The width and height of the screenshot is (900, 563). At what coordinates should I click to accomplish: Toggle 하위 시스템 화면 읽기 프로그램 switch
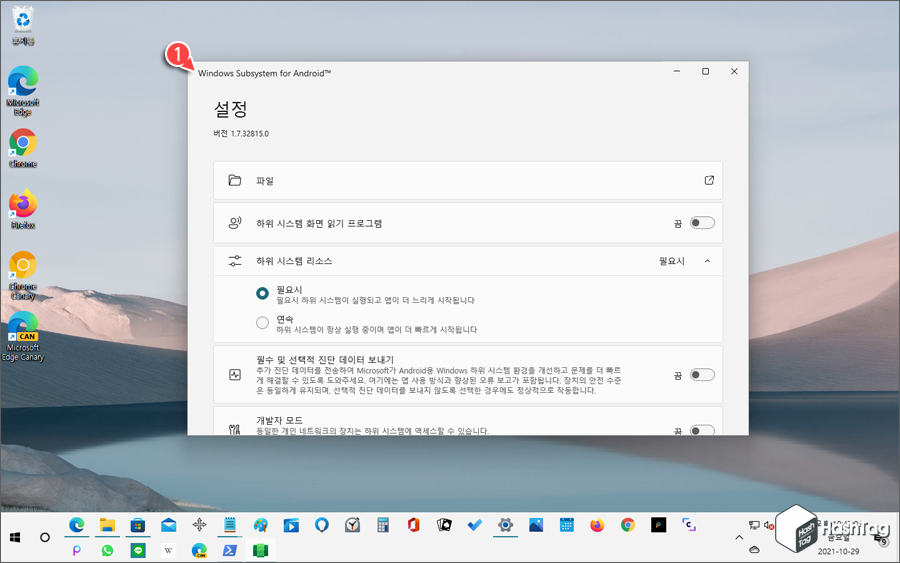click(x=702, y=223)
